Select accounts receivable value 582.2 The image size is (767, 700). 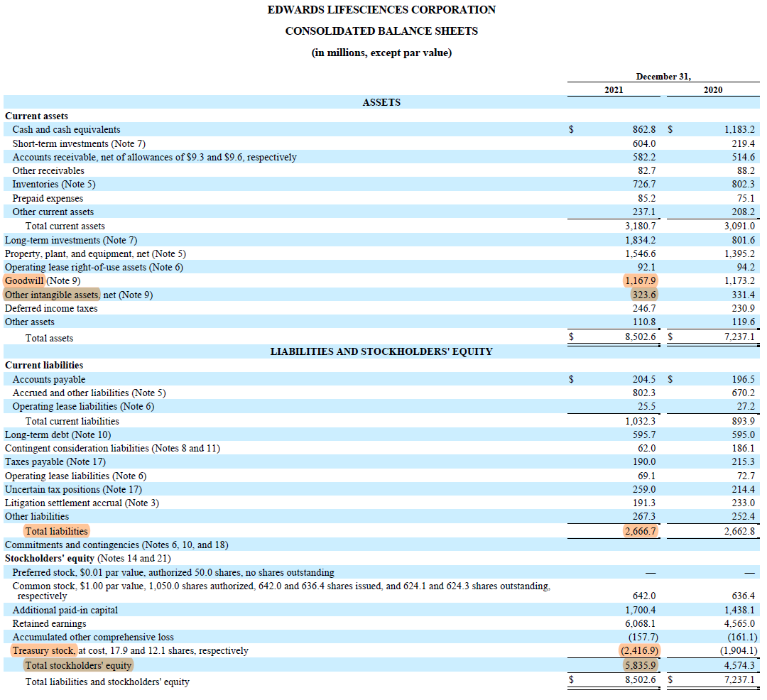[x=643, y=158]
